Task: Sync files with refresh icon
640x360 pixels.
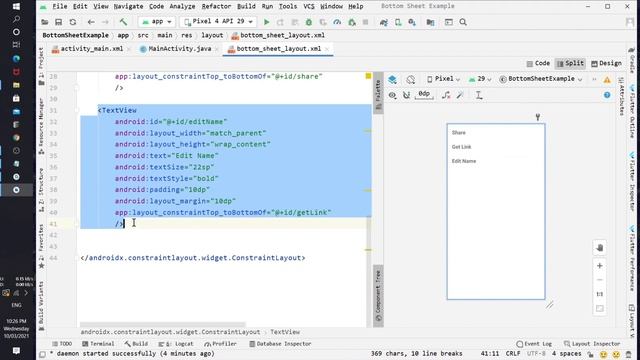Action: click(73, 22)
